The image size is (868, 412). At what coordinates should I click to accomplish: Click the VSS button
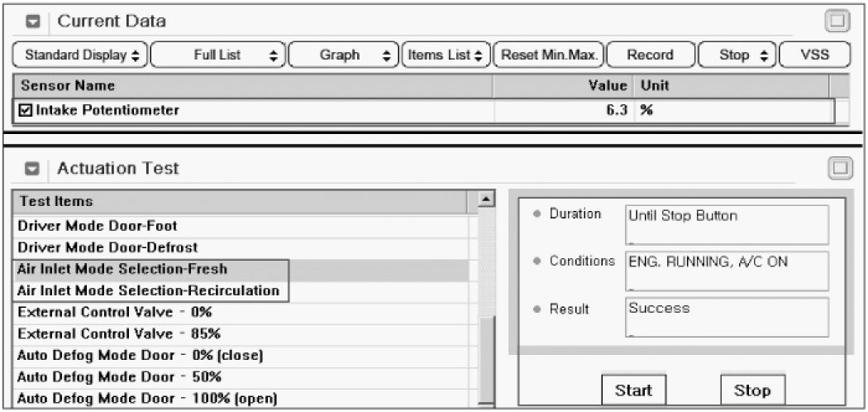click(814, 55)
